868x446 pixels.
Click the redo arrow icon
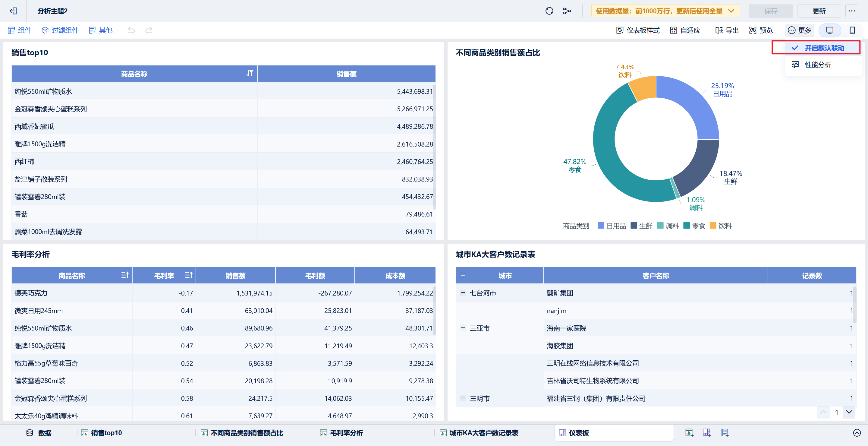point(149,30)
